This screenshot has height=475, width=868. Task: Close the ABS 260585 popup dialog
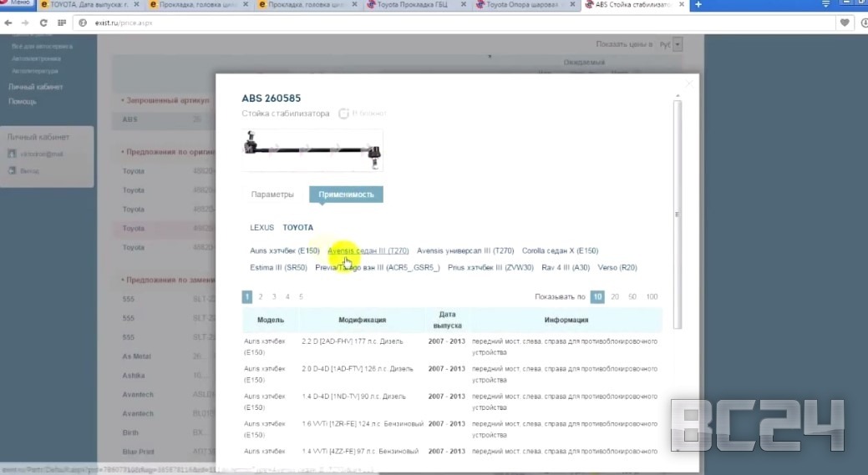(688, 83)
